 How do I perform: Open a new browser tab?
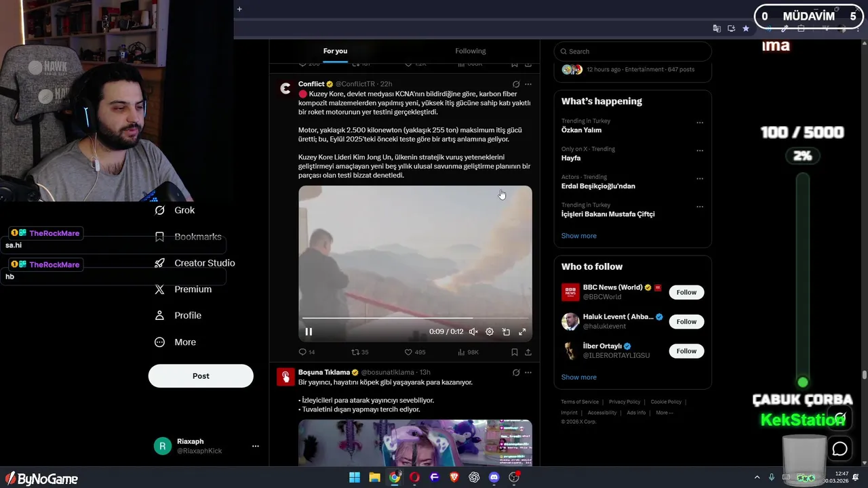(x=239, y=9)
